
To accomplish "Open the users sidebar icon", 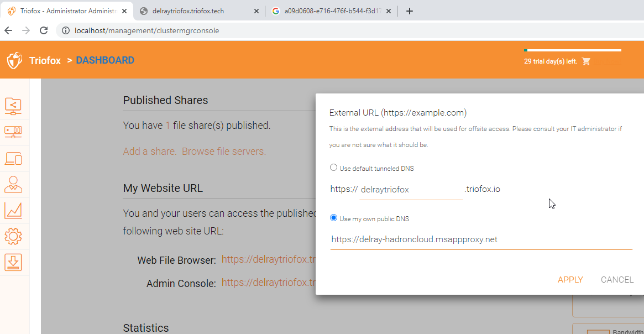I will pos(13,185).
